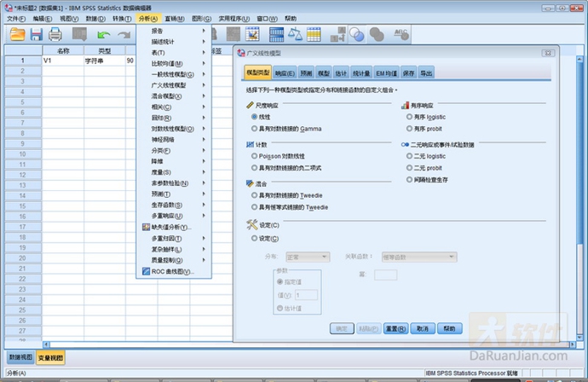Click the gray circles show all variables icon
This screenshot has width=588, height=382.
(377, 34)
